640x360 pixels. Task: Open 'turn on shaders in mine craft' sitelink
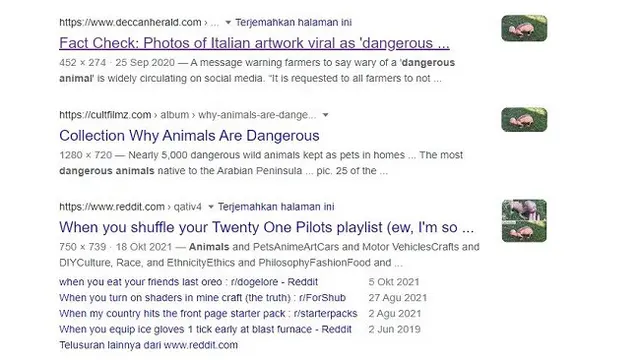pyautogui.click(x=202, y=298)
